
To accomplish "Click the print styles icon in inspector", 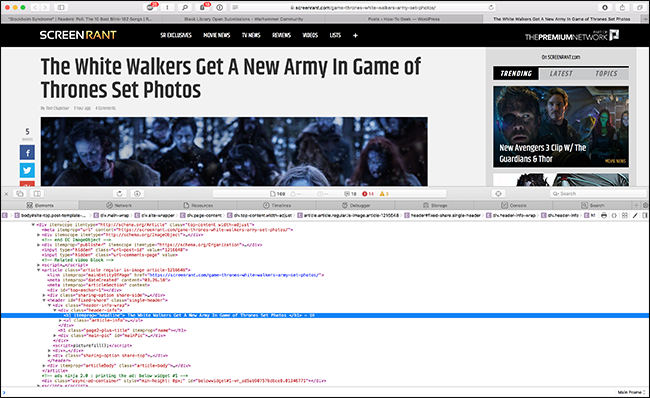I will point(604,215).
